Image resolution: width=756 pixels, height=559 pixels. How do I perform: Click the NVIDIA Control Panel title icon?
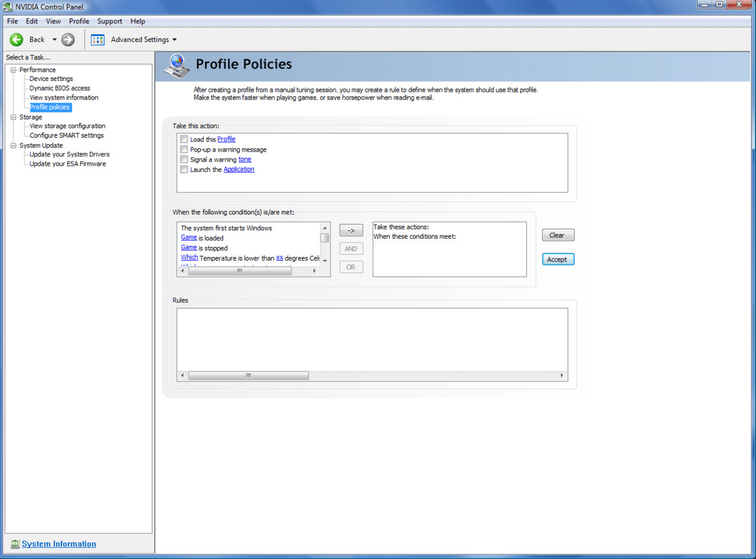pos(7,6)
